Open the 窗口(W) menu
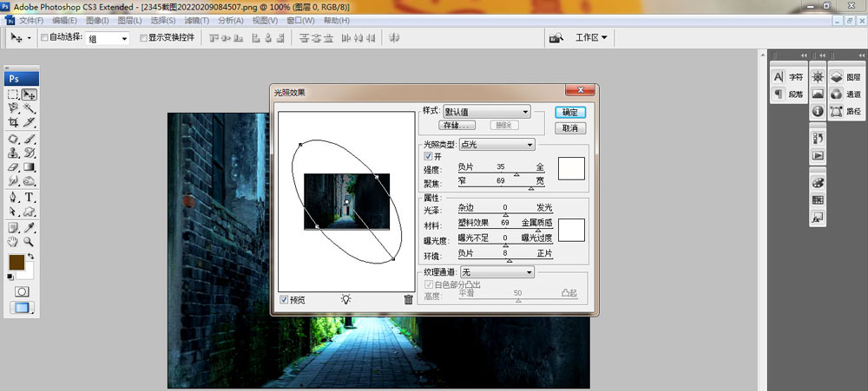The height and width of the screenshot is (391, 868). (x=300, y=21)
